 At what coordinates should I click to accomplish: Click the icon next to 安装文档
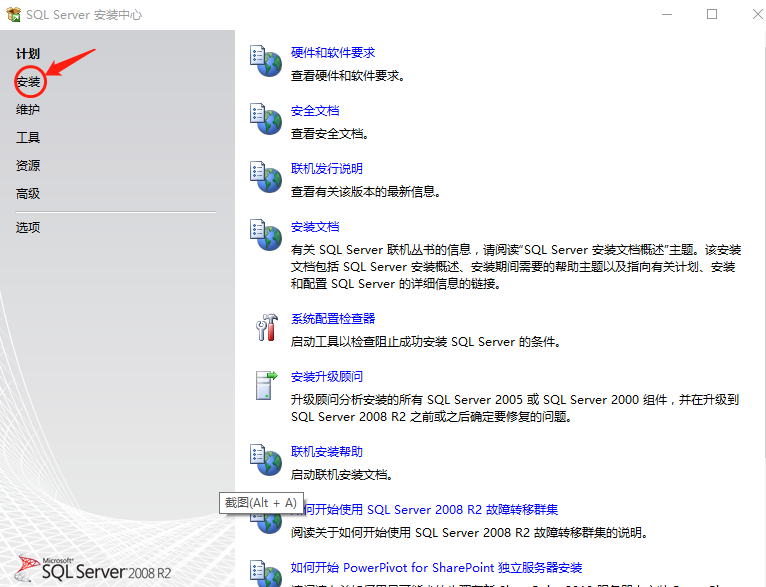(x=266, y=235)
